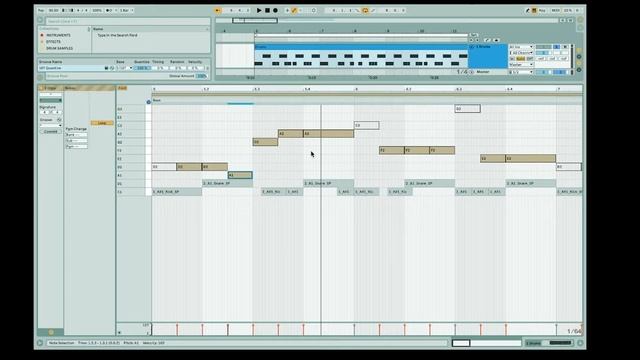
Task: Click the detail view toggle at bottom-right
Action: coord(580,343)
